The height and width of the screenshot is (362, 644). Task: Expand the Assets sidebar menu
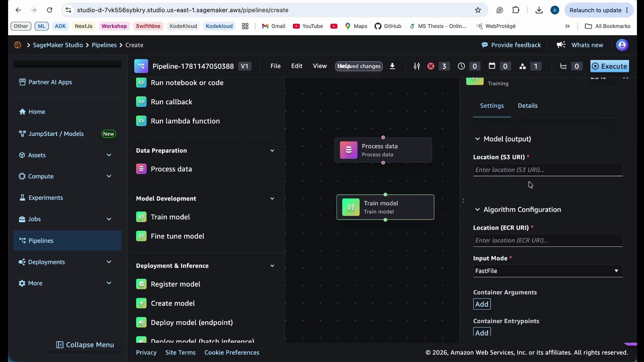pos(109,155)
